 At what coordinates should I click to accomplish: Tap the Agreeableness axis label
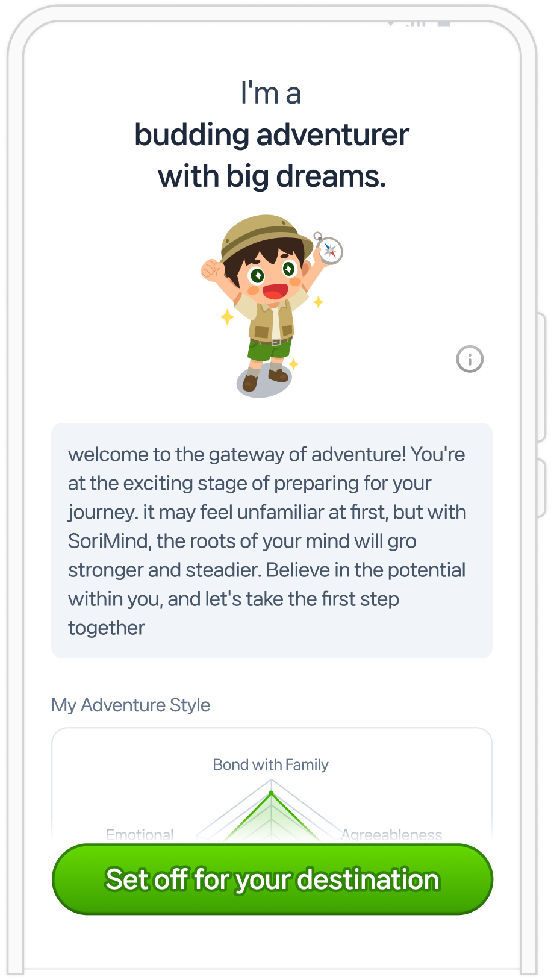(x=391, y=834)
